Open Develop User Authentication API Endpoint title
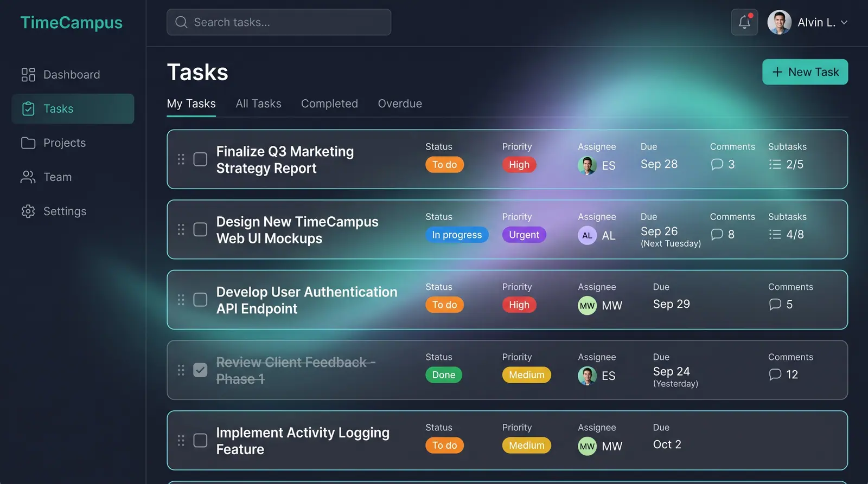The height and width of the screenshot is (484, 868). pyautogui.click(x=307, y=300)
